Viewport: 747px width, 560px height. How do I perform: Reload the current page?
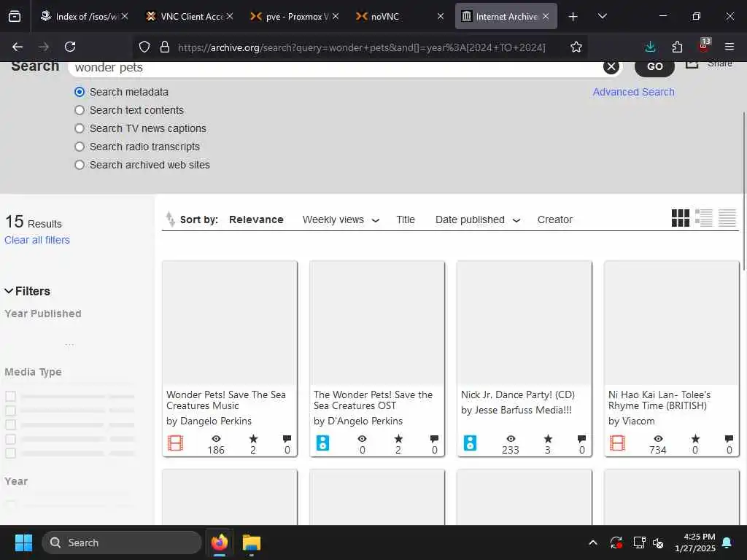pos(70,47)
